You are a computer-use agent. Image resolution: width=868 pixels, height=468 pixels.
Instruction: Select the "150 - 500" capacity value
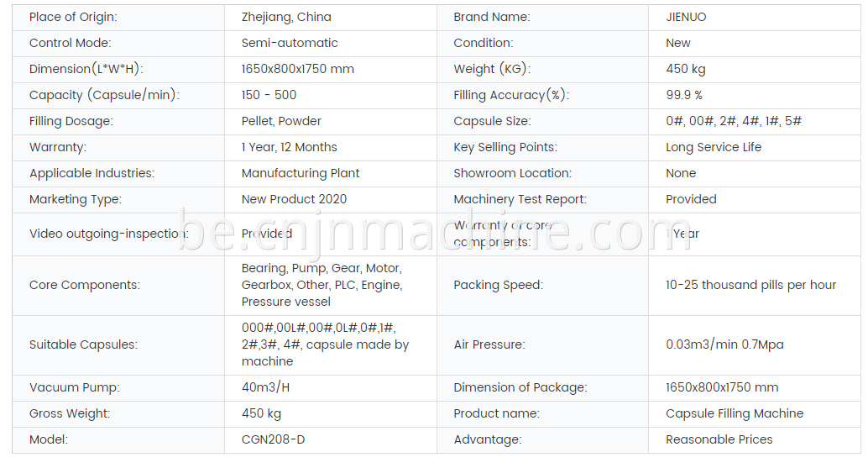pos(269,95)
